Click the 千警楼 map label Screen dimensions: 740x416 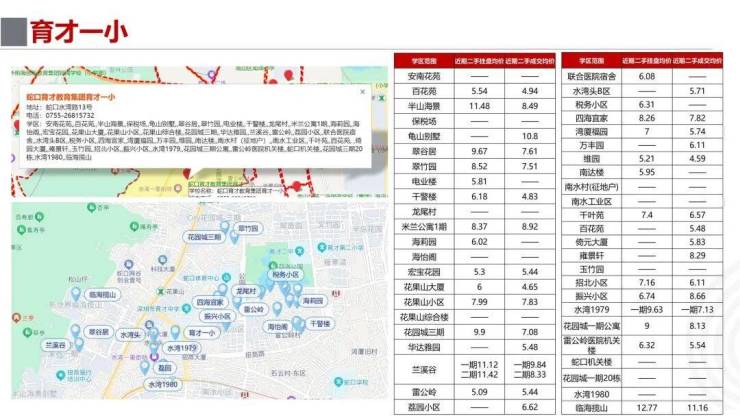pyautogui.click(x=320, y=324)
